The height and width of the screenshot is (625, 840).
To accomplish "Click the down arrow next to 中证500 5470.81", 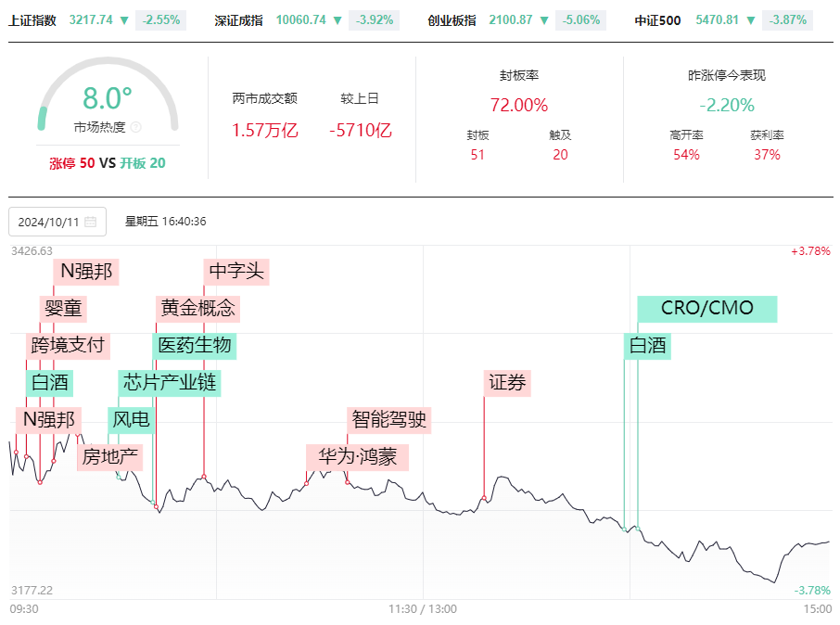I will coord(751,20).
